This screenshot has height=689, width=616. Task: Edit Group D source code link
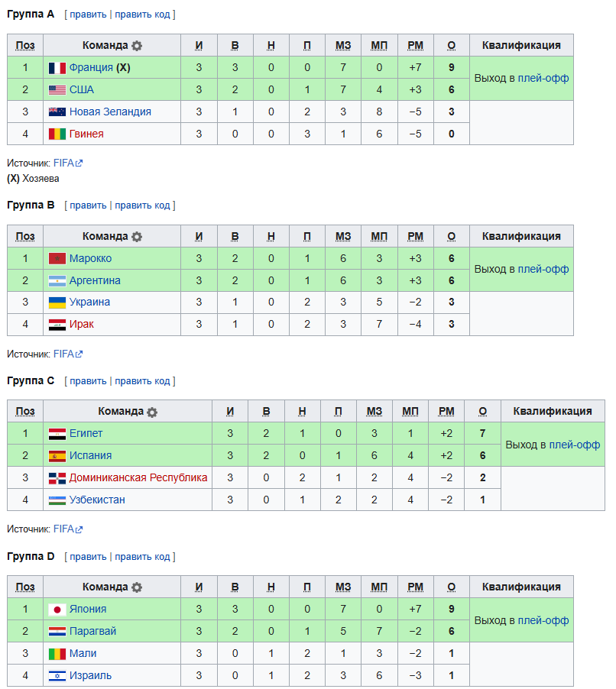pyautogui.click(x=142, y=557)
